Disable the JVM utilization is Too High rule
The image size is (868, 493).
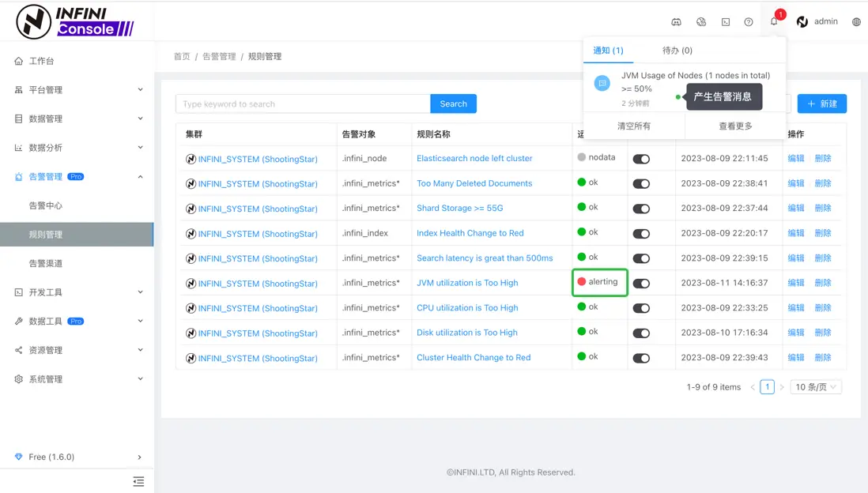[x=641, y=284]
